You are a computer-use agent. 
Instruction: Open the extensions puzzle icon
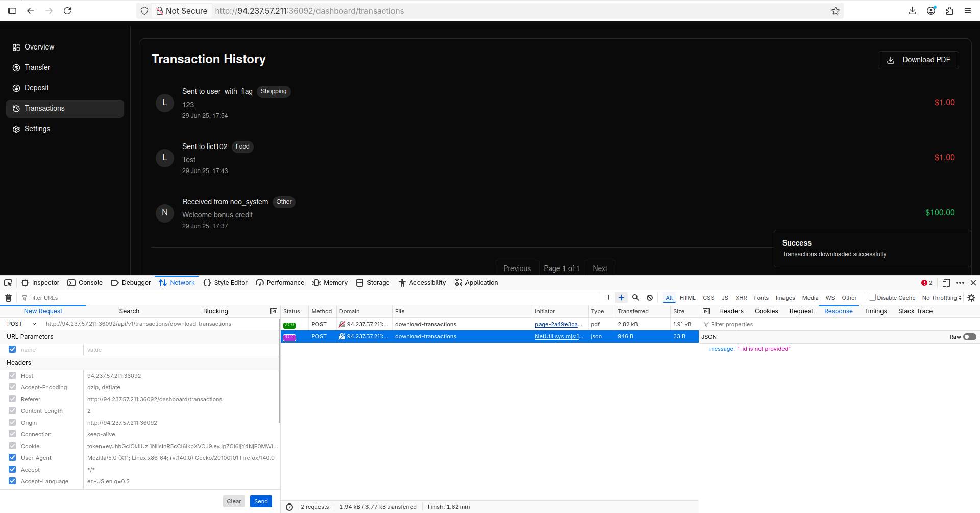pyautogui.click(x=949, y=11)
